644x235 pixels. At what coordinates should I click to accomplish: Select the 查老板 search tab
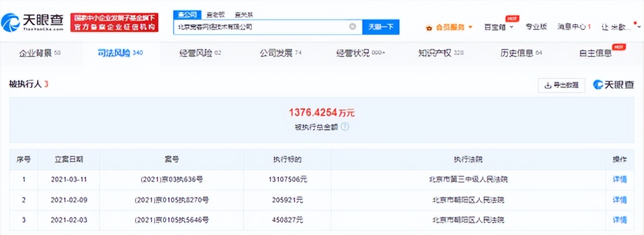pos(216,14)
